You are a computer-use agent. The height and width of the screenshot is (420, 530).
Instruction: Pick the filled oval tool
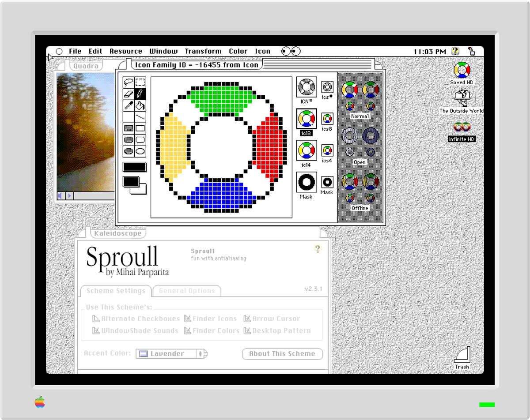tap(129, 151)
